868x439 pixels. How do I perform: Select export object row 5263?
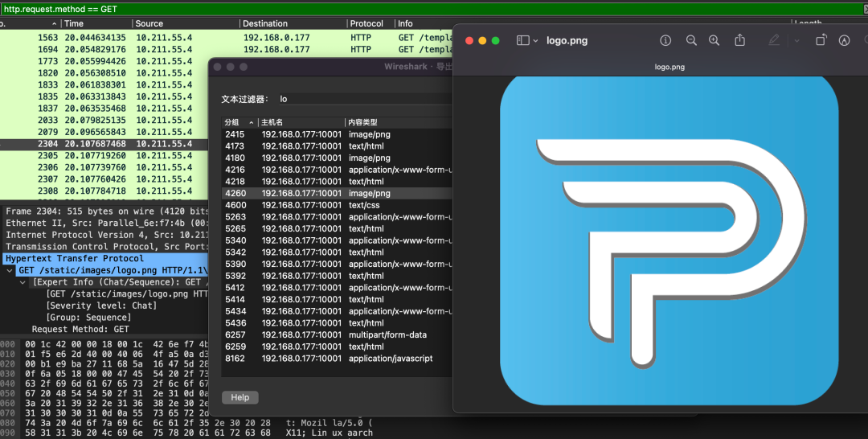click(x=337, y=217)
